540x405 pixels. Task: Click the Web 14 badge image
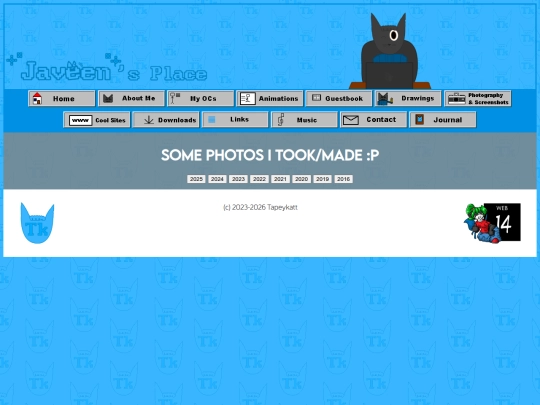click(x=492, y=223)
